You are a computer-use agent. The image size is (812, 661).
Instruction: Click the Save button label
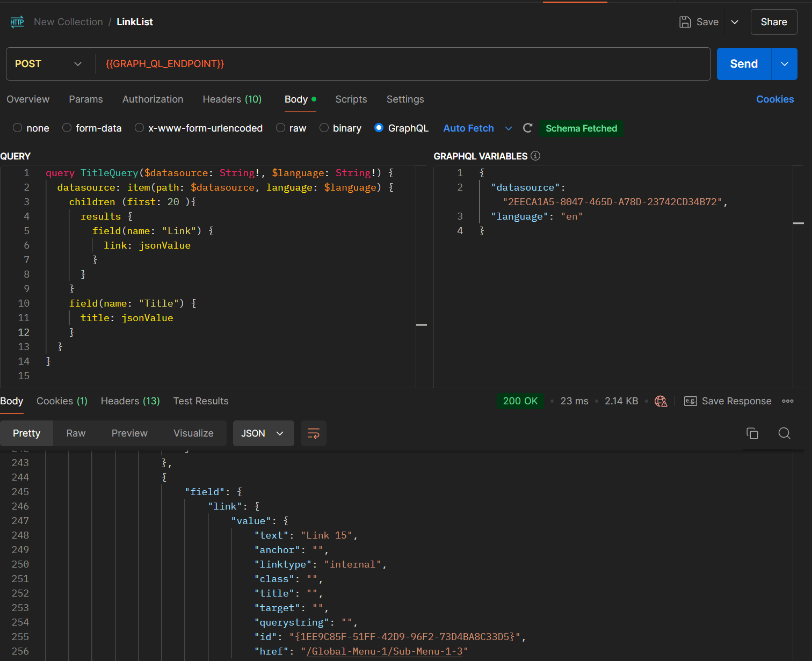point(707,22)
